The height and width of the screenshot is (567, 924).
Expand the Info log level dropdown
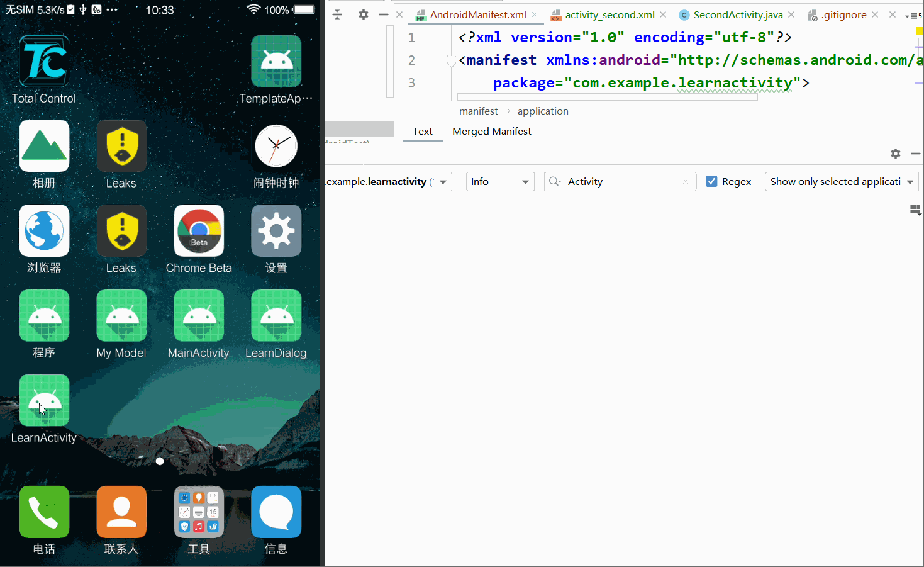pyautogui.click(x=499, y=182)
